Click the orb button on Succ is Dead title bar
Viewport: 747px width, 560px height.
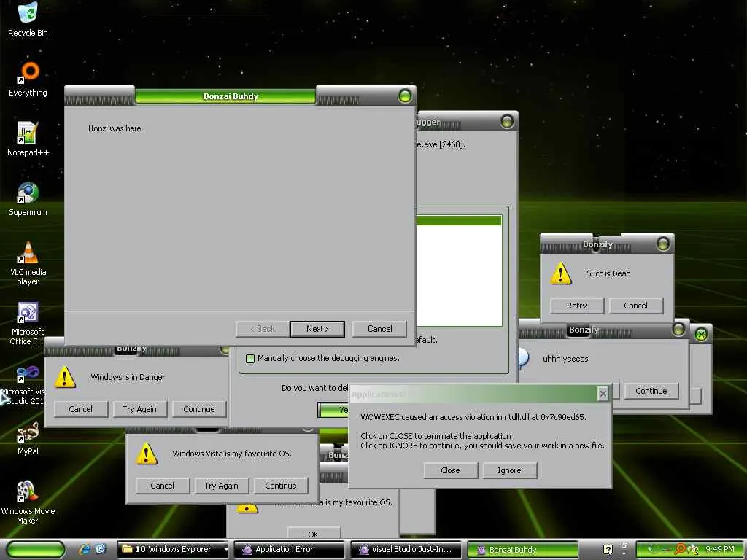pos(662,244)
